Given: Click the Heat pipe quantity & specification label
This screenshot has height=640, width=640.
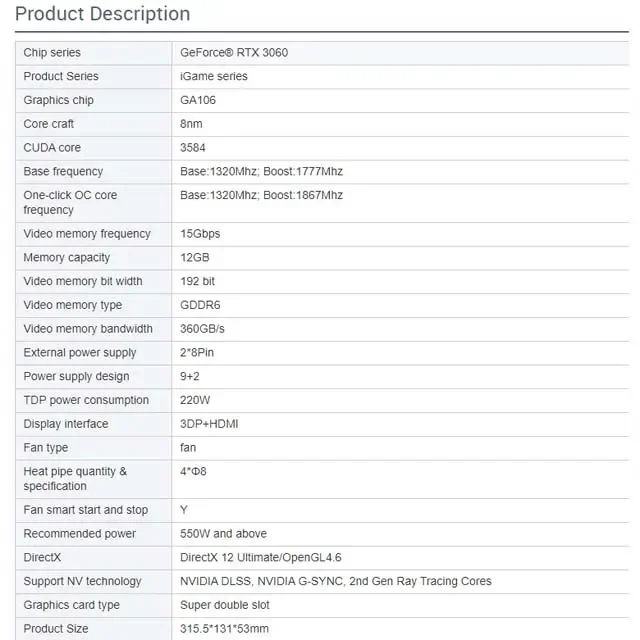Looking at the screenshot, I should (x=75, y=478).
